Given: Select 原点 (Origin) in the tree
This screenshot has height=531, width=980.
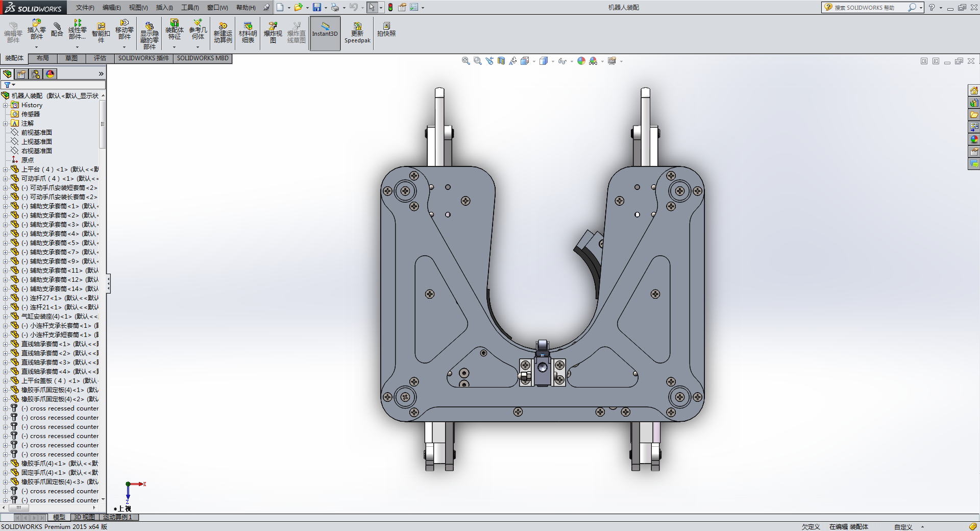Looking at the screenshot, I should coord(28,160).
